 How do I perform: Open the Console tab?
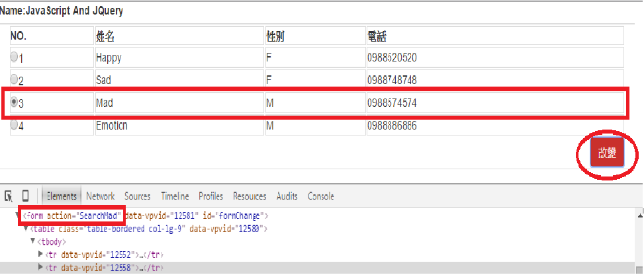pyautogui.click(x=321, y=196)
